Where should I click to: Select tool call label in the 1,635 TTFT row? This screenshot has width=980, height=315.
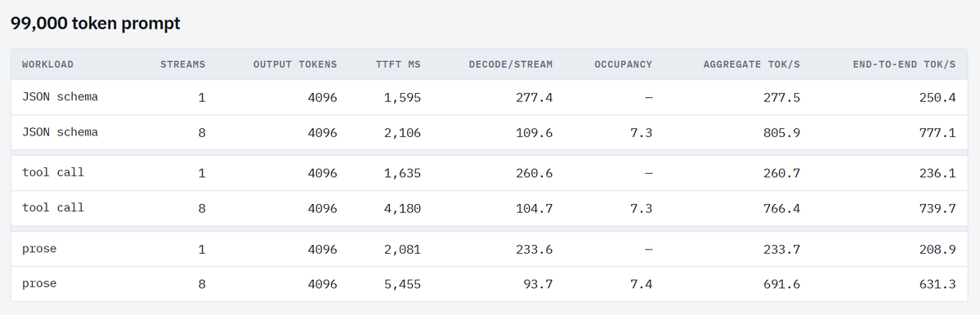coord(53,173)
